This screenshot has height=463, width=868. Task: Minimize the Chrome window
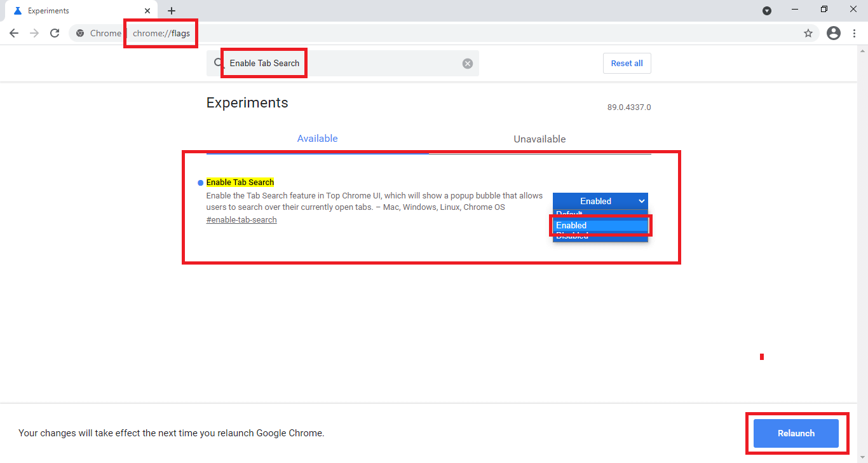[795, 10]
